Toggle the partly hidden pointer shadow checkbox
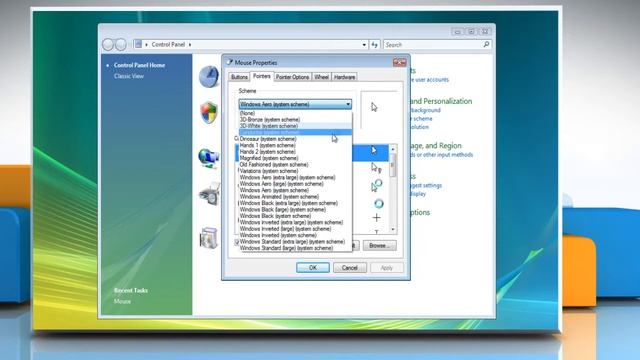This screenshot has height=360, width=640. [x=237, y=242]
